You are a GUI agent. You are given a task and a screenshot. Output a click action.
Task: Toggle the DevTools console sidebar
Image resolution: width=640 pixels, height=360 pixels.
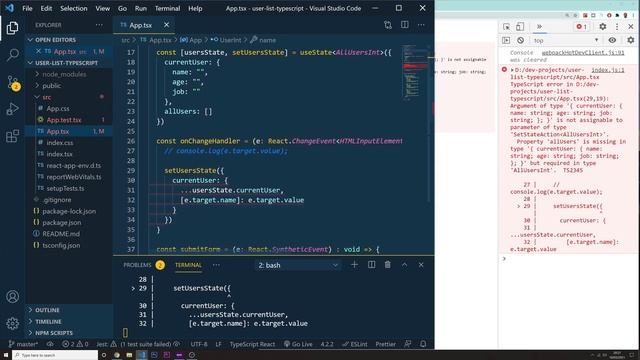(x=506, y=40)
